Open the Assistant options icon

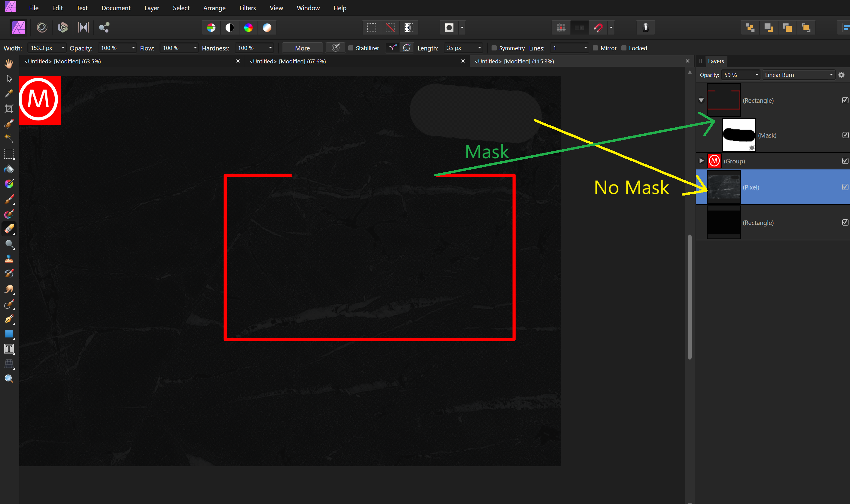point(645,28)
